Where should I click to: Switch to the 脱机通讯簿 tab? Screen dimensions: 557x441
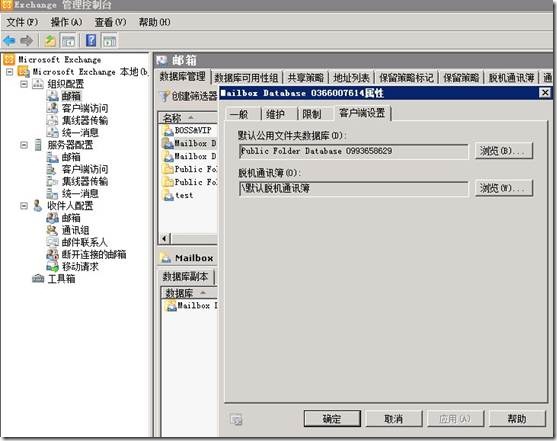(x=512, y=77)
